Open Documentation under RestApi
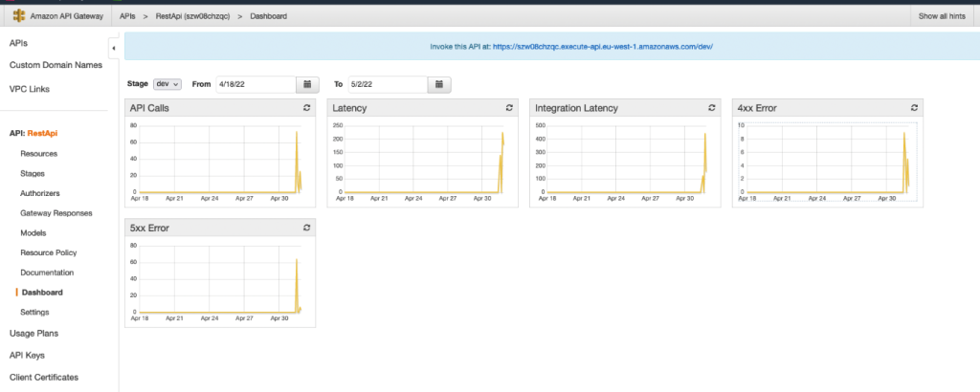Image resolution: width=980 pixels, height=392 pixels. (x=47, y=272)
